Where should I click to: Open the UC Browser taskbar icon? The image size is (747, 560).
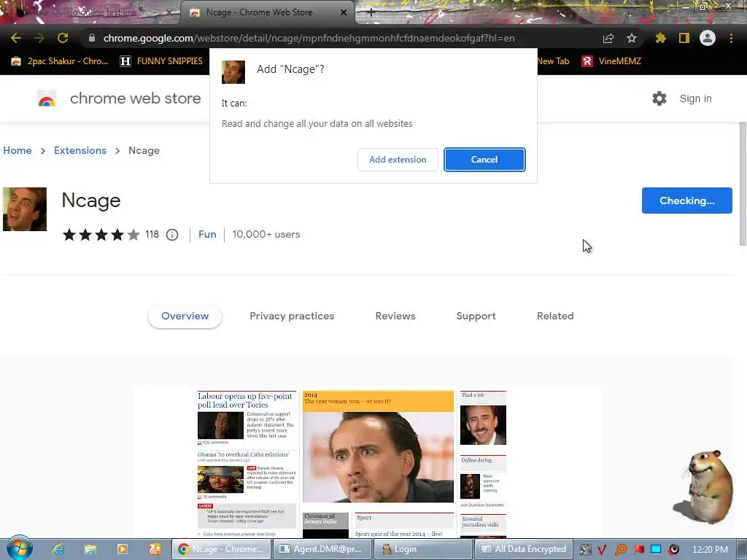(155, 549)
